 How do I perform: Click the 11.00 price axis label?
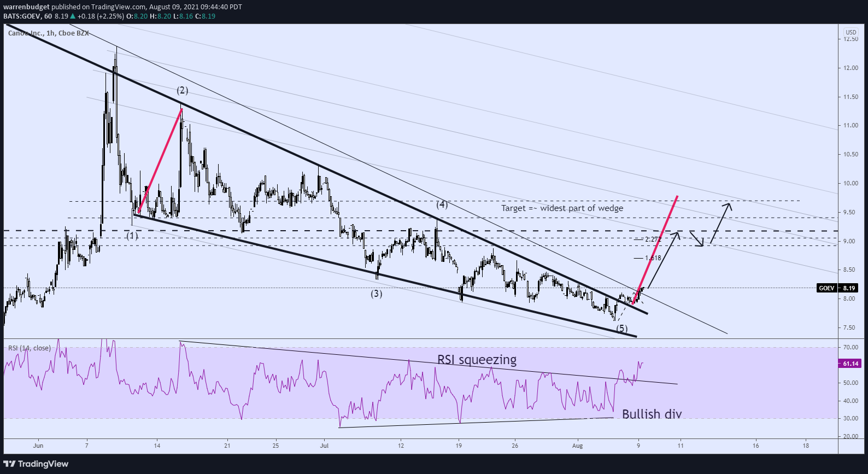point(851,125)
